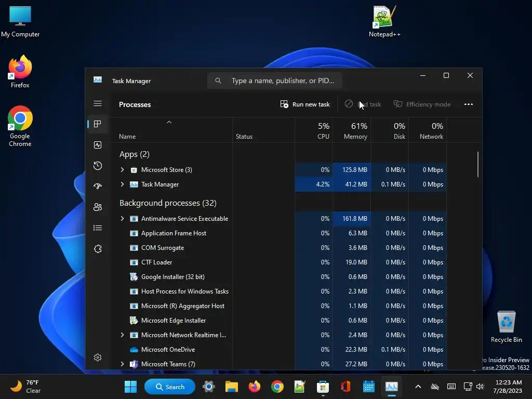Launch Microsoft Store from the taskbar
Viewport: 532px width, 399px height.
(x=323, y=387)
